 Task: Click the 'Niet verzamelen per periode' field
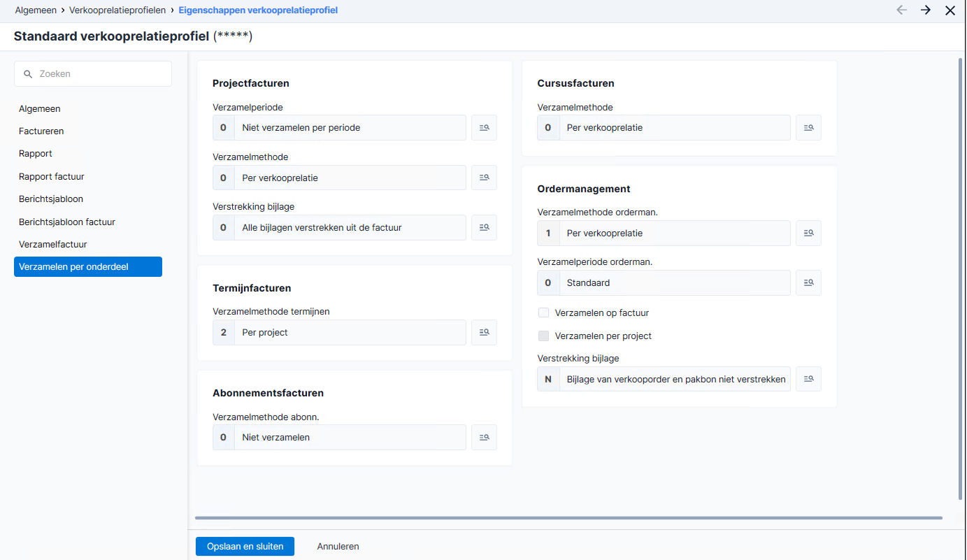(x=339, y=128)
